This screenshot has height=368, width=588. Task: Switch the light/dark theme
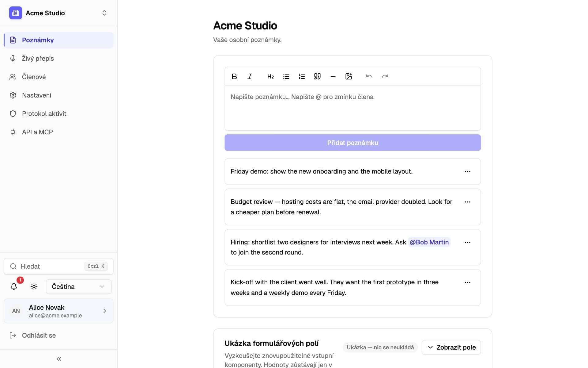coord(34,286)
